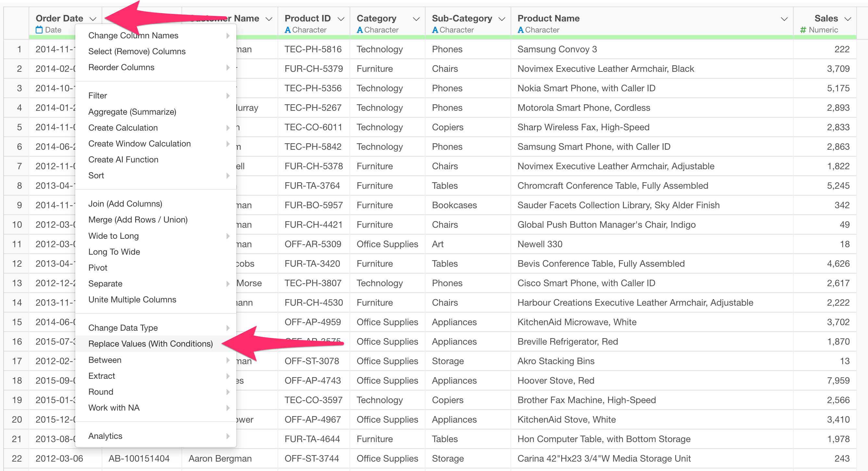This screenshot has height=471, width=868.
Task: Open Sales column dropdown chevron
Action: click(848, 19)
